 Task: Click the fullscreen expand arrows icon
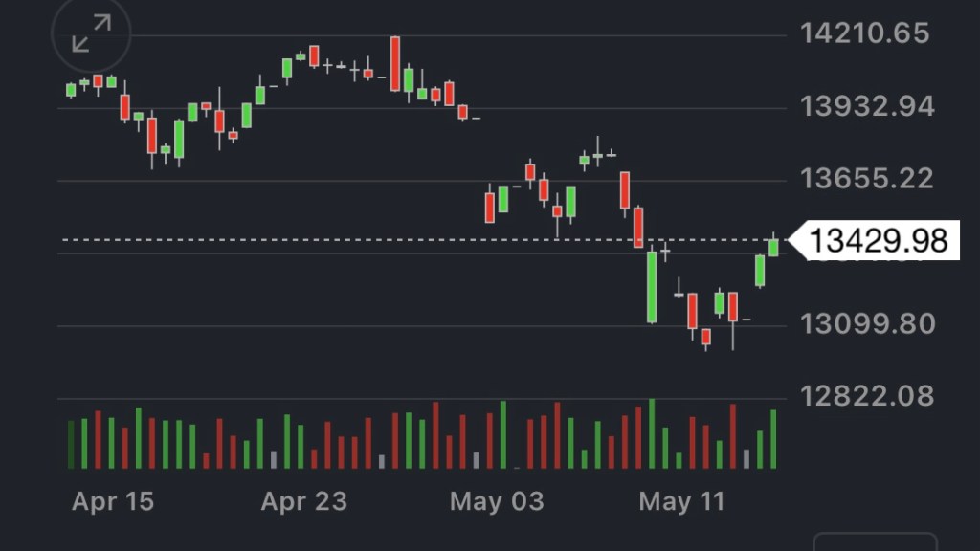[x=91, y=33]
